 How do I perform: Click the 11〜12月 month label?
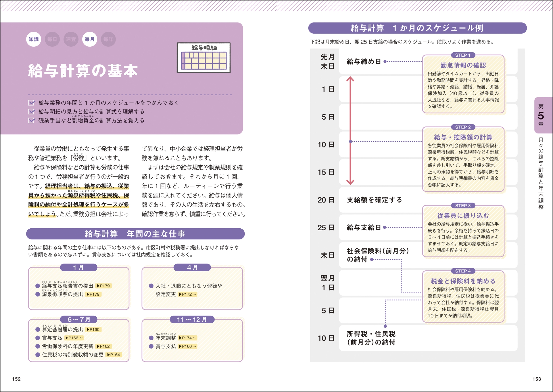pos(192,319)
